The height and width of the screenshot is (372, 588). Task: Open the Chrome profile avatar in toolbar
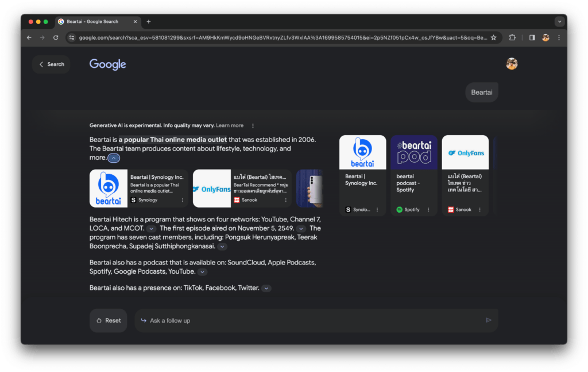pos(546,37)
